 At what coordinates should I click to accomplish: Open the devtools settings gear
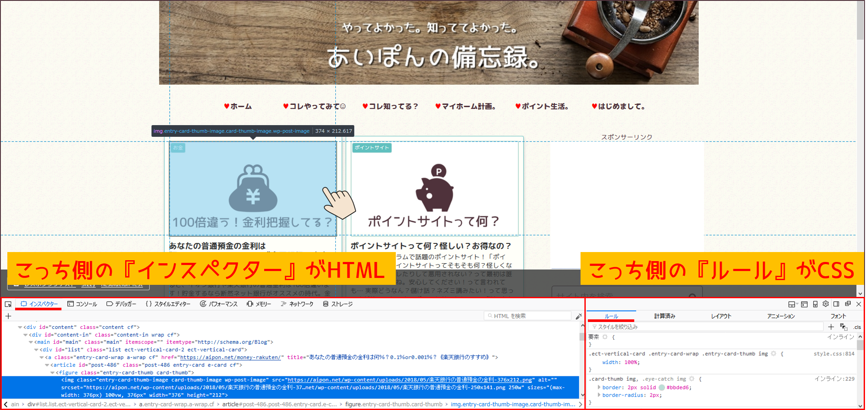click(x=826, y=304)
